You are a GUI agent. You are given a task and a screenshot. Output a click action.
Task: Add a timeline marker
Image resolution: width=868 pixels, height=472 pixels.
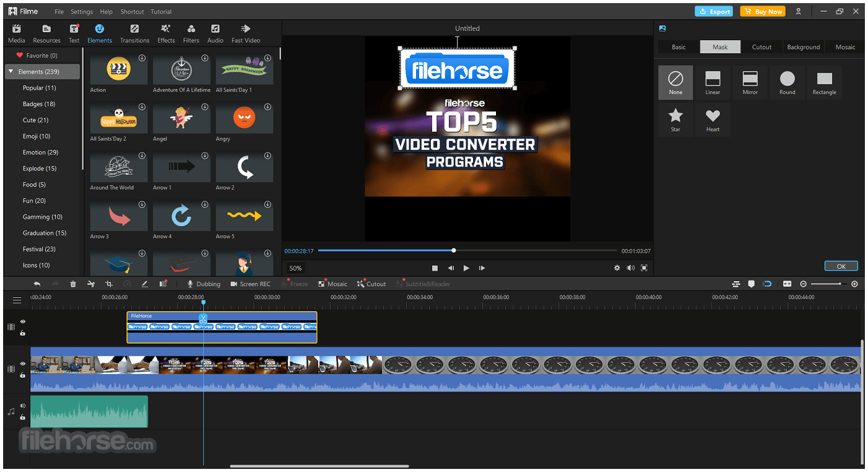pos(751,284)
